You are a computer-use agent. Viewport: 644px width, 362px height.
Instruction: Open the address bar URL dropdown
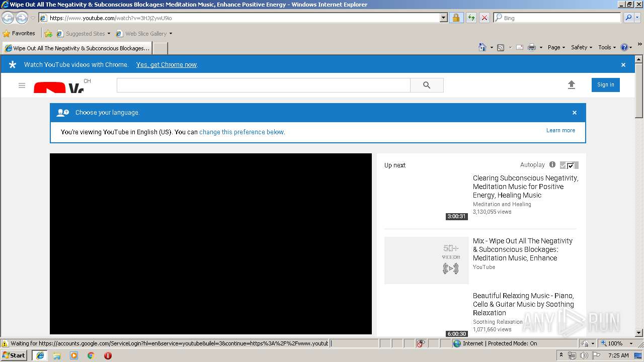443,18
